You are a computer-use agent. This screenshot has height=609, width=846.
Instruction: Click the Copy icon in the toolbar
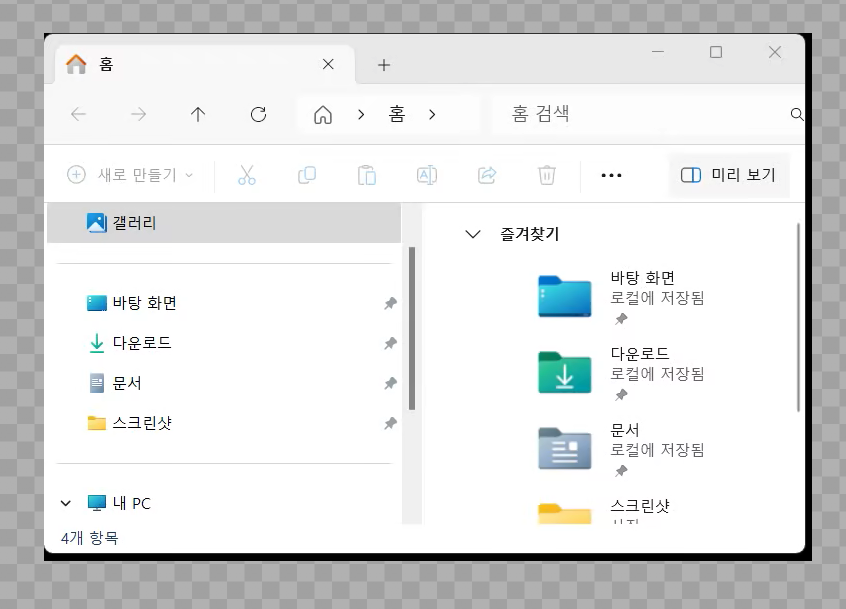click(307, 175)
